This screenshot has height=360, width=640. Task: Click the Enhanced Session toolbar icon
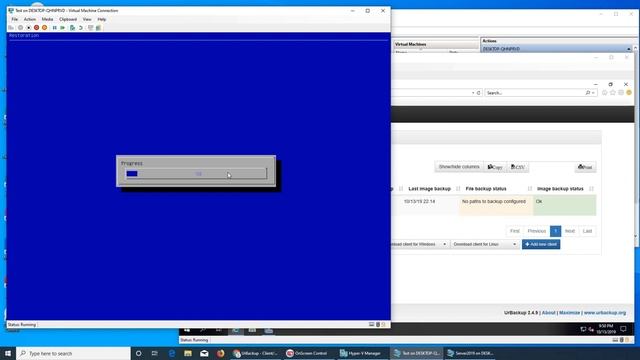coord(91,28)
